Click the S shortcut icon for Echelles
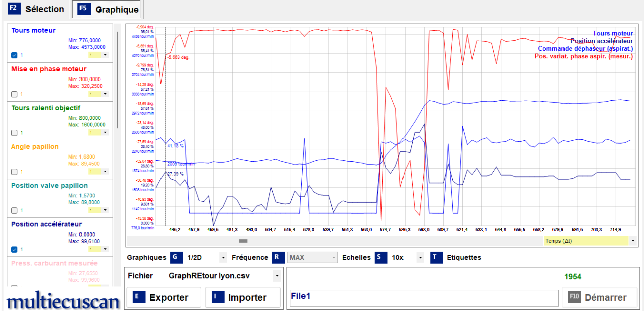Image resolution: width=644 pixels, height=311 pixels. point(381,257)
